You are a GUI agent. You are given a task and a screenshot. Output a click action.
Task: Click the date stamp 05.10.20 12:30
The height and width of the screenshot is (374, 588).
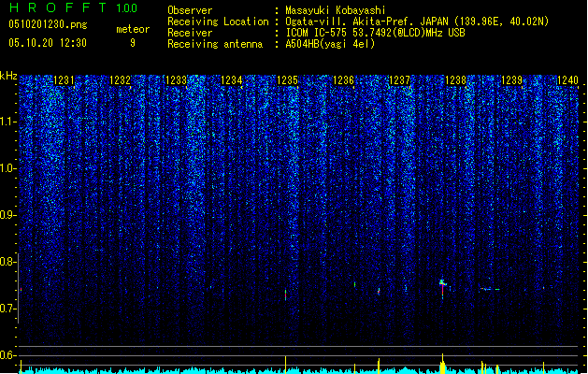tap(48, 43)
